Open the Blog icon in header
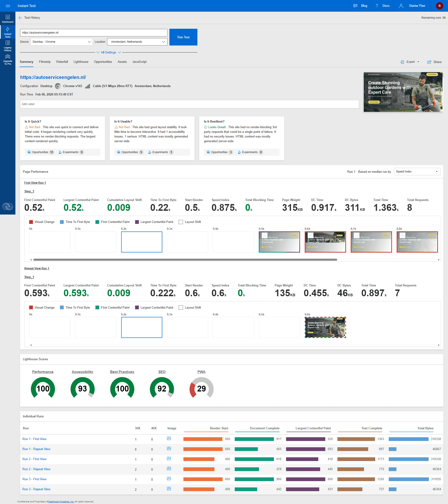 point(355,6)
